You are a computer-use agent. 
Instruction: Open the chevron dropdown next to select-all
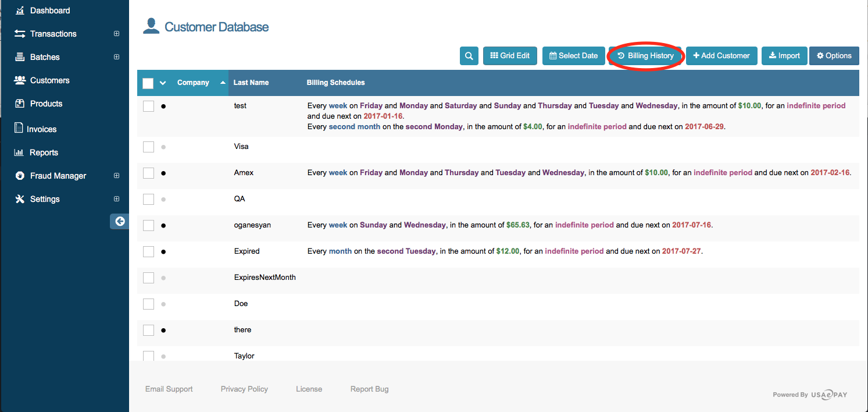tap(162, 83)
